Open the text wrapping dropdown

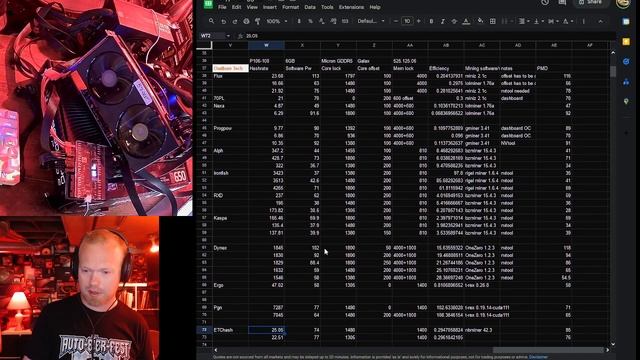553,21
